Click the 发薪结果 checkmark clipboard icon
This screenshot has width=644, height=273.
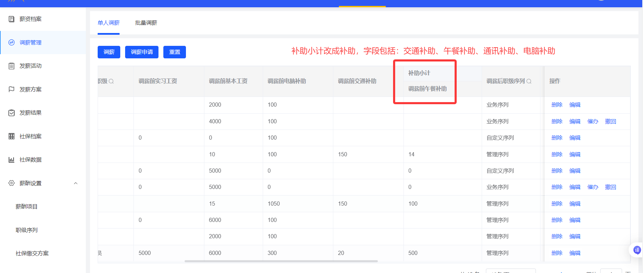click(x=11, y=113)
